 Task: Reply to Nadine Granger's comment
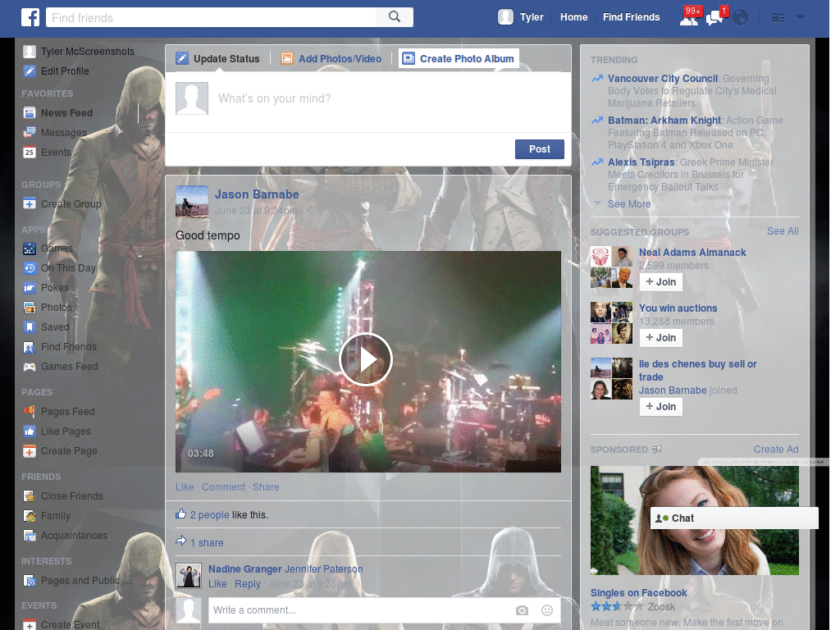coord(248,584)
